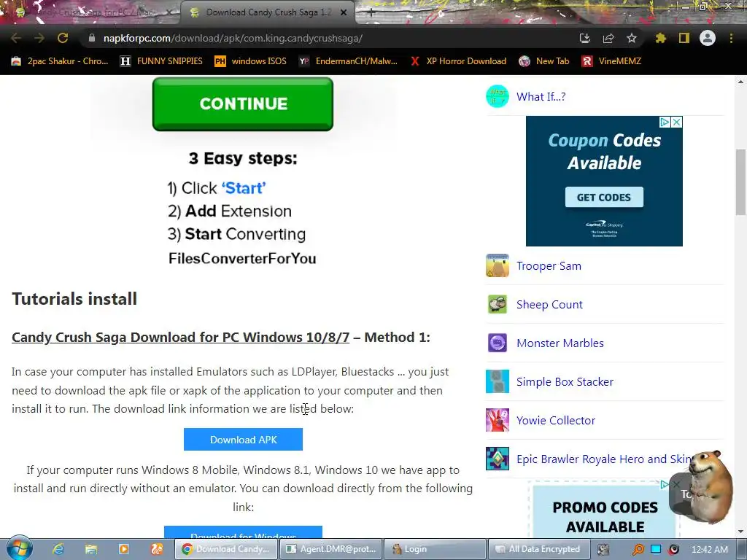Toggle the browser side panel icon
Viewport: 747px width, 560px height.
(x=684, y=38)
